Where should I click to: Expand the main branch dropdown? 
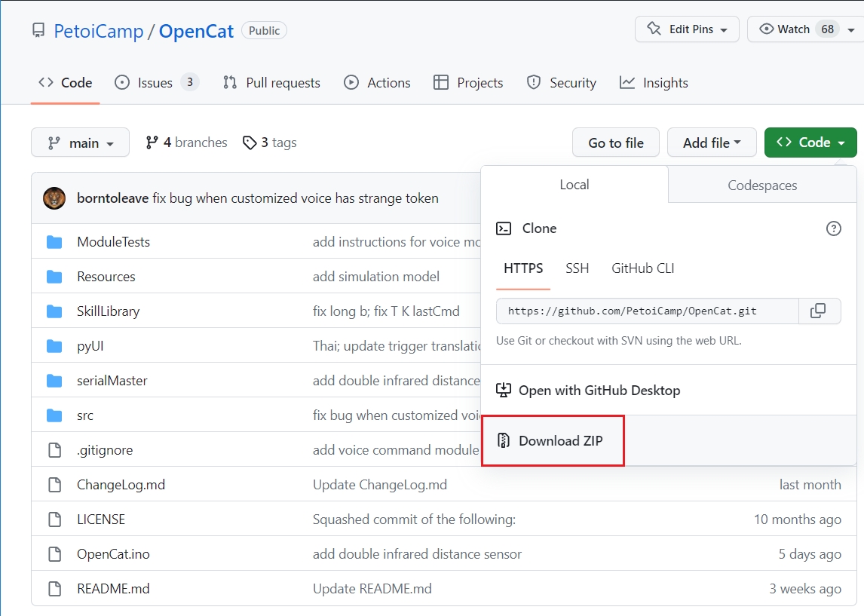[80, 143]
